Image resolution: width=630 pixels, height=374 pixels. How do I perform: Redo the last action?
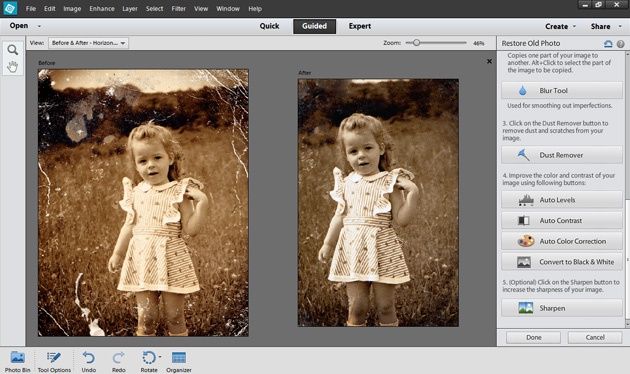coord(119,361)
